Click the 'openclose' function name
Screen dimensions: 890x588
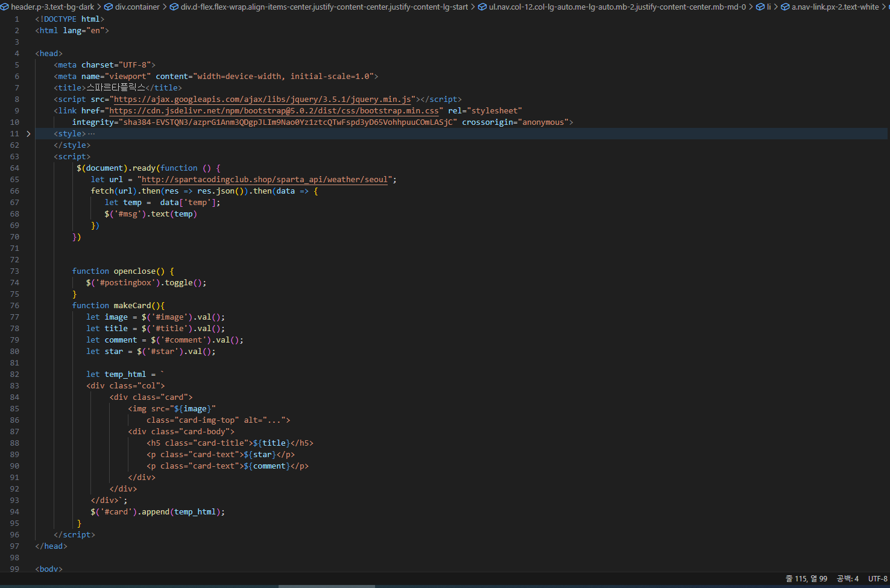pos(134,271)
